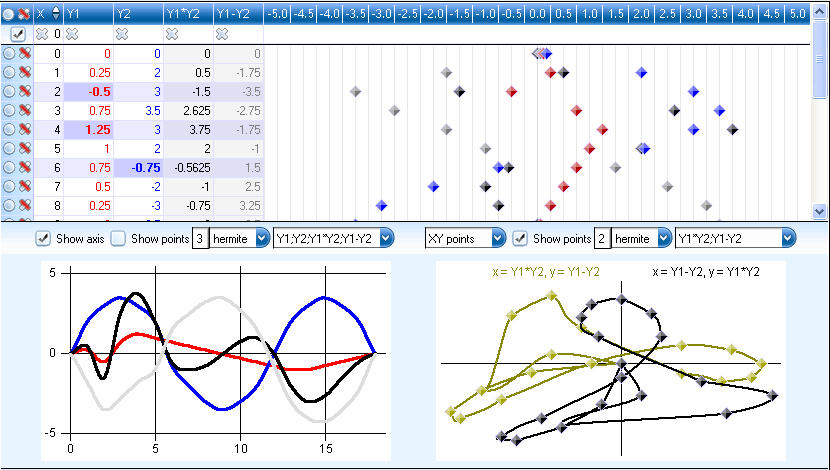The height and width of the screenshot is (470, 830).
Task: Click Y1*Y2 cell showing 2.625
Action: tap(188, 111)
